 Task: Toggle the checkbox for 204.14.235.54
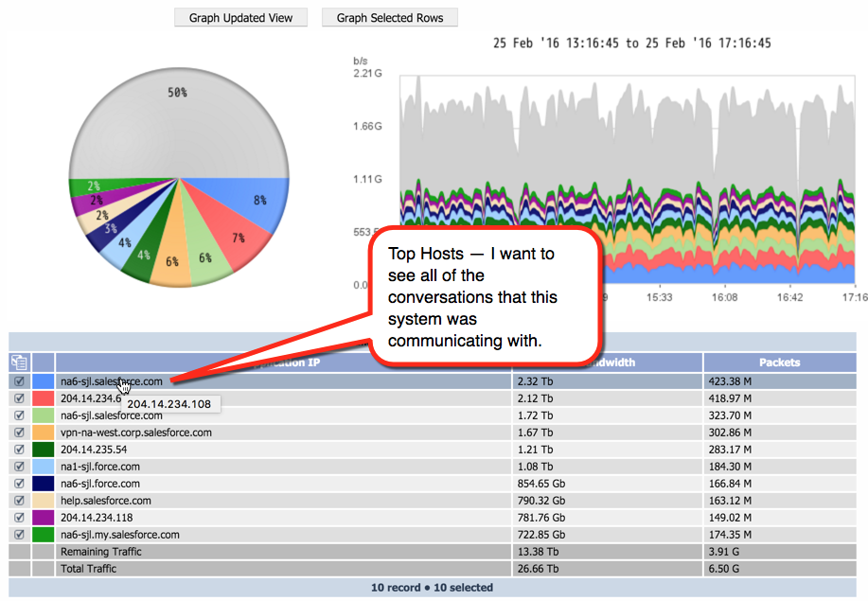19,450
